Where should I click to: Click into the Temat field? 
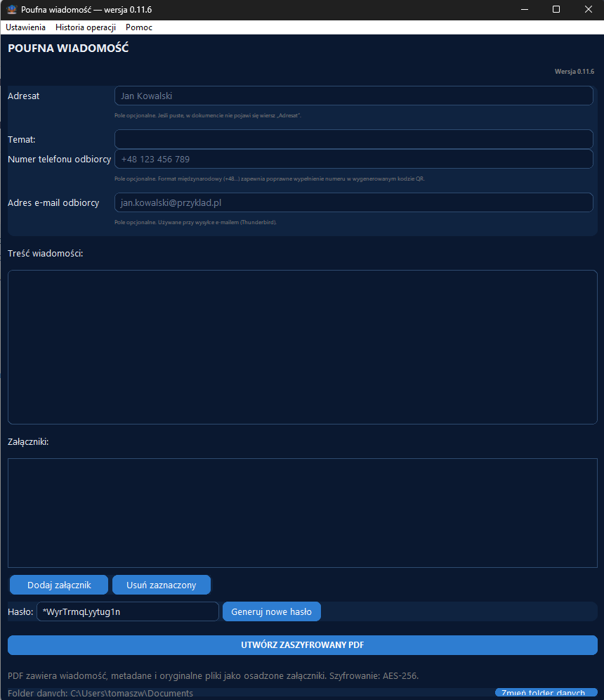[354, 139]
